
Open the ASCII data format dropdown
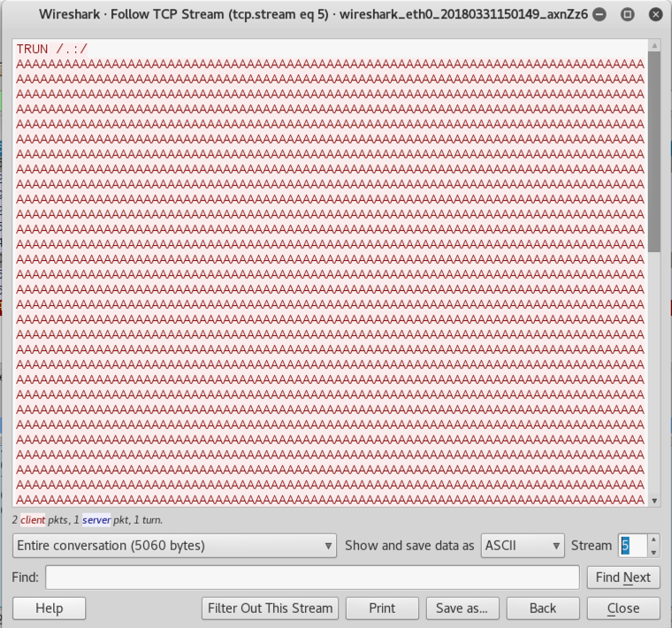[x=523, y=545]
